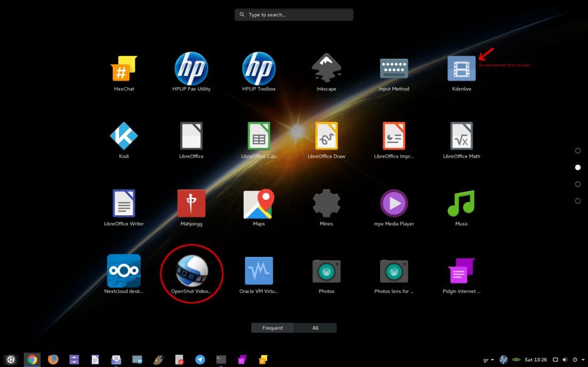Image resolution: width=588 pixels, height=367 pixels.
Task: Launch Inkscape from the app grid
Action: pyautogui.click(x=326, y=69)
